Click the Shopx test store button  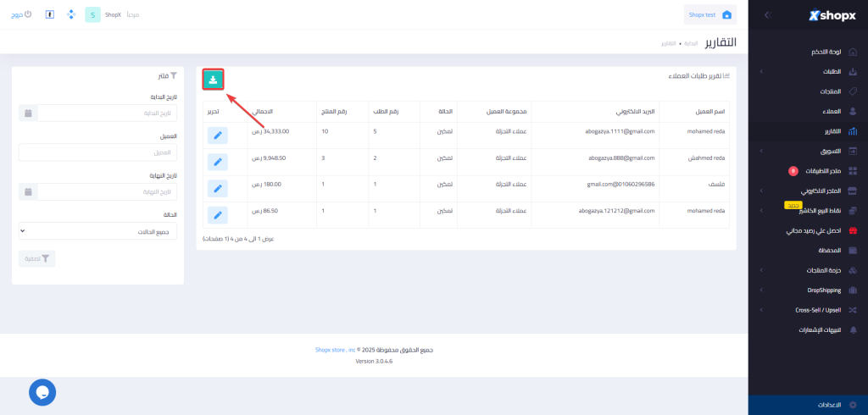tap(710, 15)
